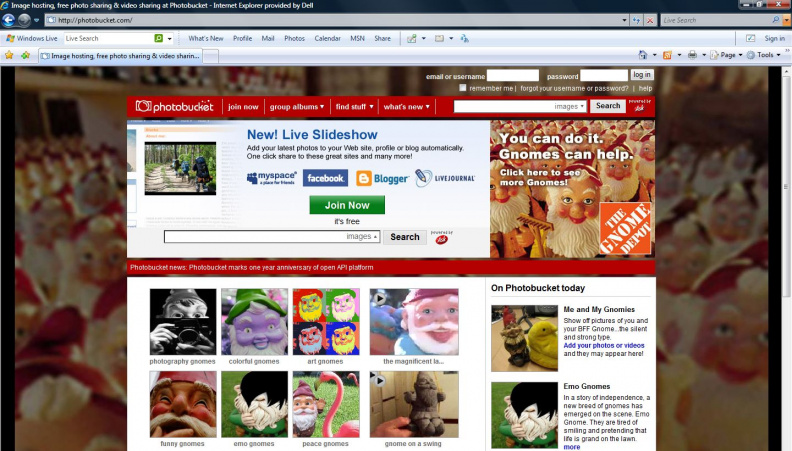The width and height of the screenshot is (792, 451).
Task: Click the browser Back arrow button
Action: (x=9, y=20)
